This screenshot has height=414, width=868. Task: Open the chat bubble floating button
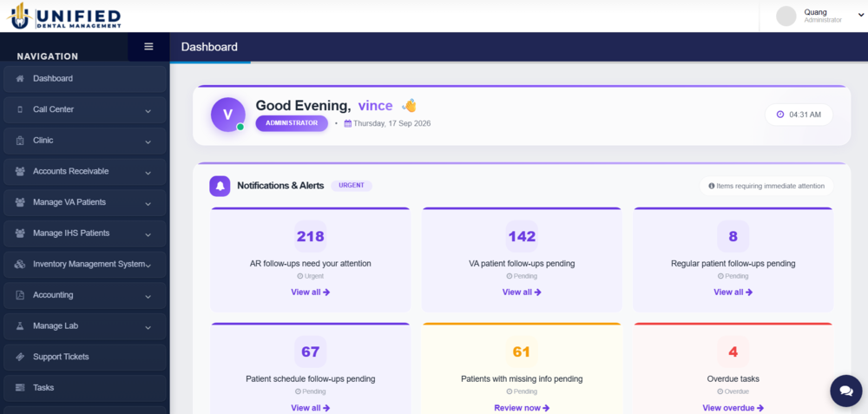845,391
